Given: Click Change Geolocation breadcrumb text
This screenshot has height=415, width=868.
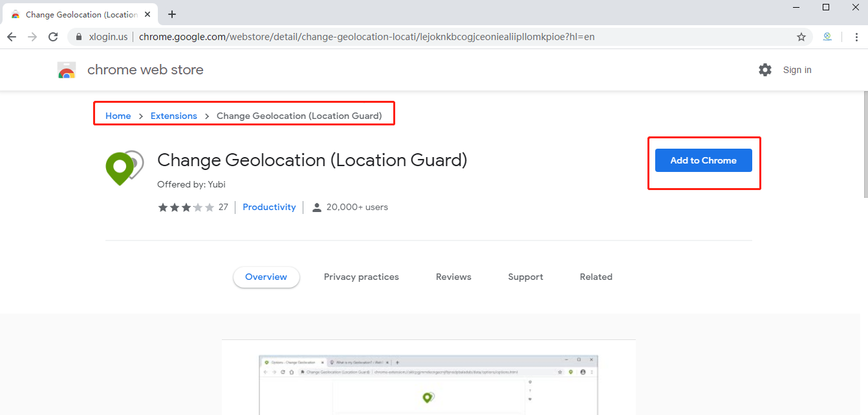Looking at the screenshot, I should (x=299, y=116).
